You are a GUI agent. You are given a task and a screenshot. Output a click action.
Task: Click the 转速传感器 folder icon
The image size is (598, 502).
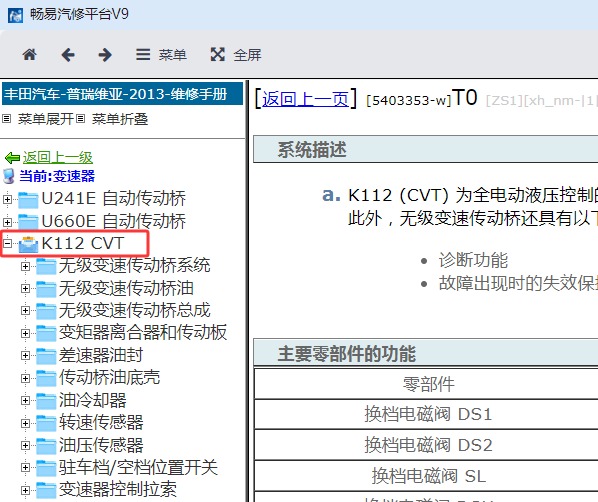pyautogui.click(x=46, y=423)
